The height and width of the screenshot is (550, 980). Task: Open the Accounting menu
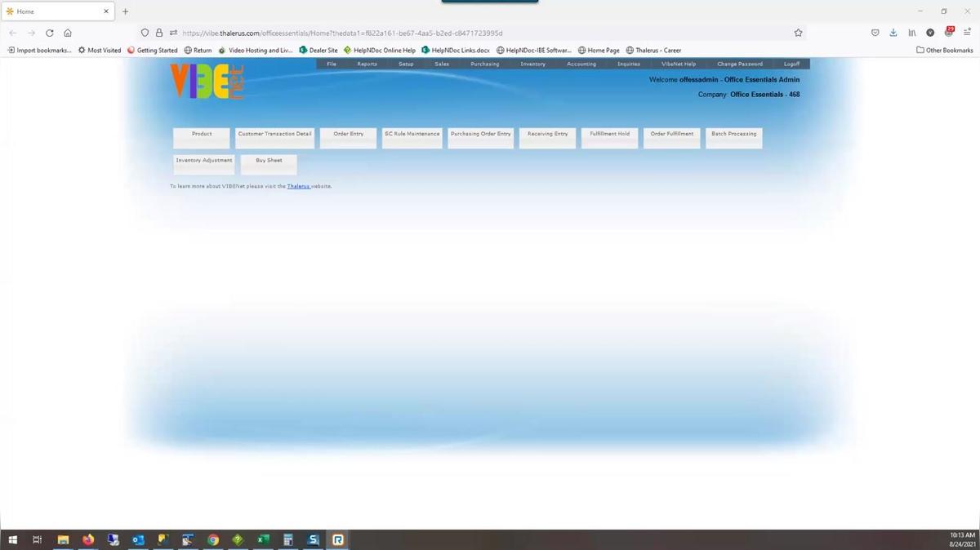[581, 64]
